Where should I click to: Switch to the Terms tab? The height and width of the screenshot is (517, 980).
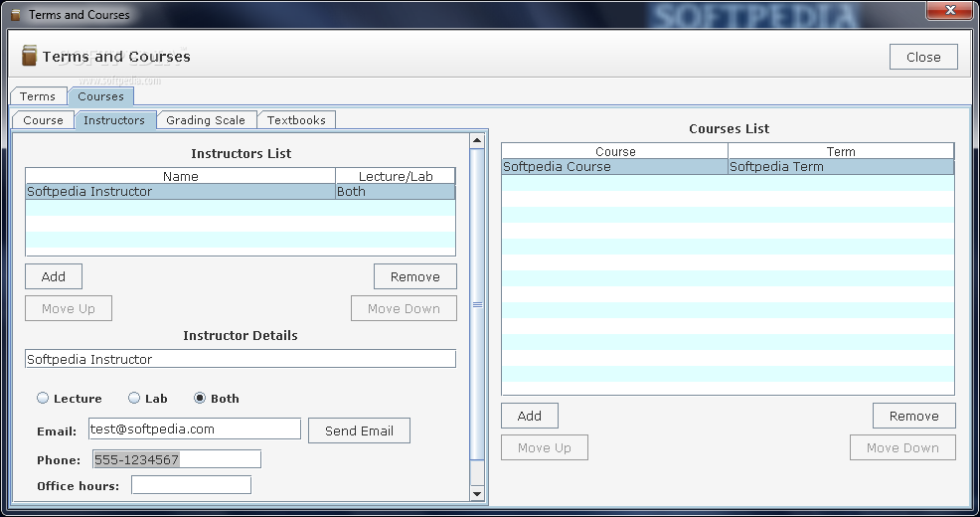(38, 96)
